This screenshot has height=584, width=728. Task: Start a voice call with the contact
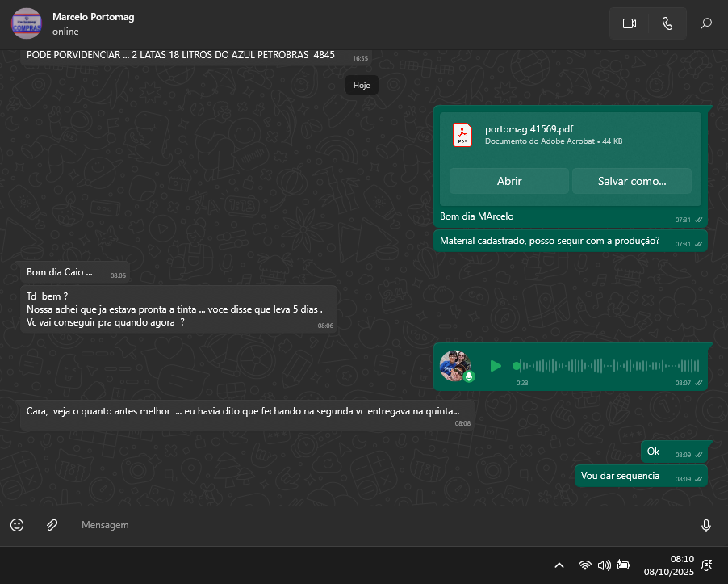667,23
